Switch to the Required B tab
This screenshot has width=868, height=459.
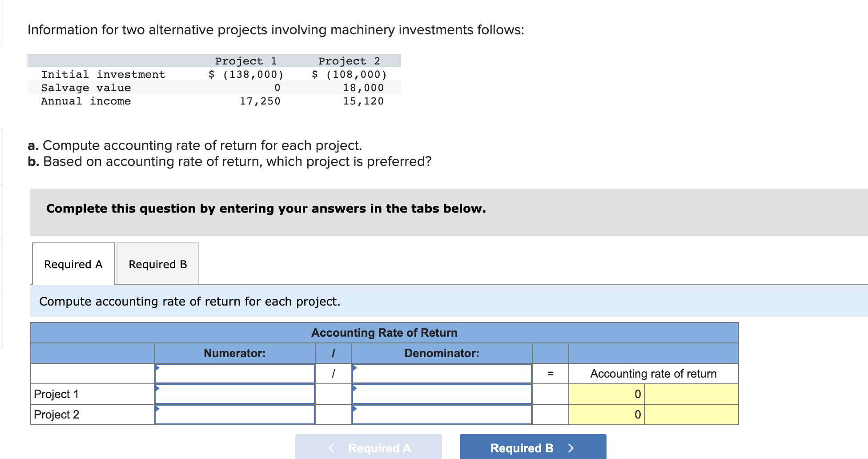(157, 264)
